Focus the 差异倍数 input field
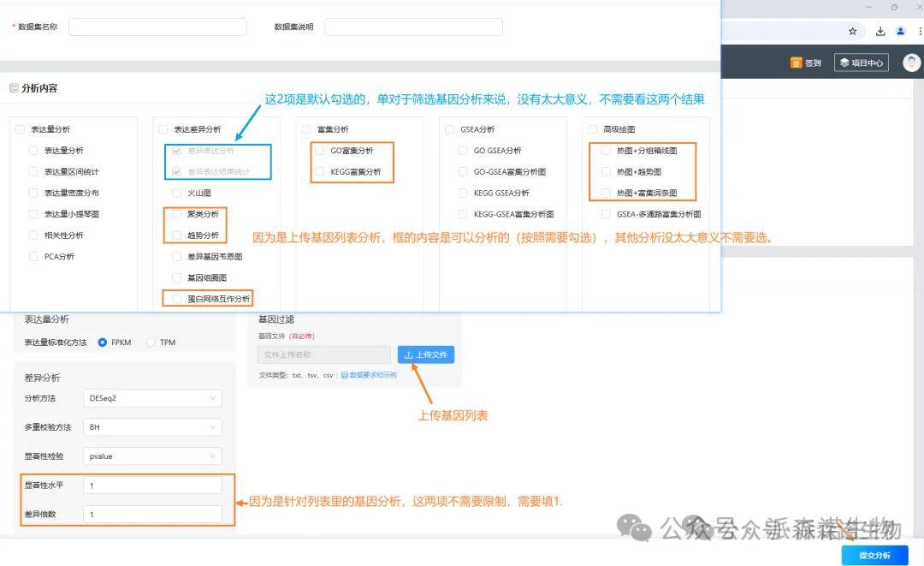Image resolution: width=924 pixels, height=566 pixels. coord(153,515)
